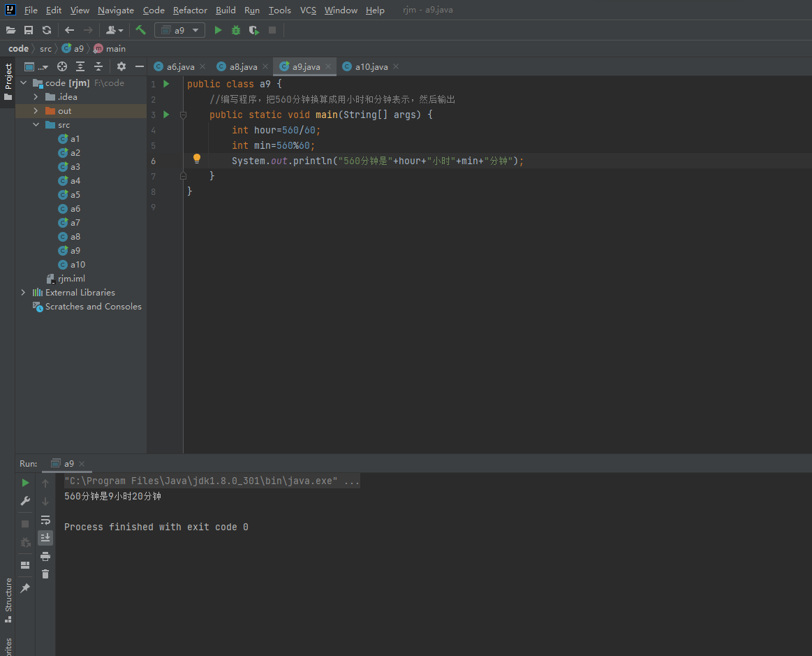Collapse the src folder in project tree
Image resolution: width=812 pixels, height=656 pixels.
[x=36, y=125]
